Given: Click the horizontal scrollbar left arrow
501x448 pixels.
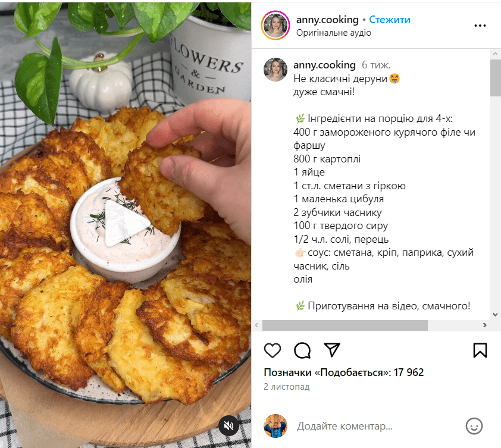Looking at the screenshot, I should (256, 325).
